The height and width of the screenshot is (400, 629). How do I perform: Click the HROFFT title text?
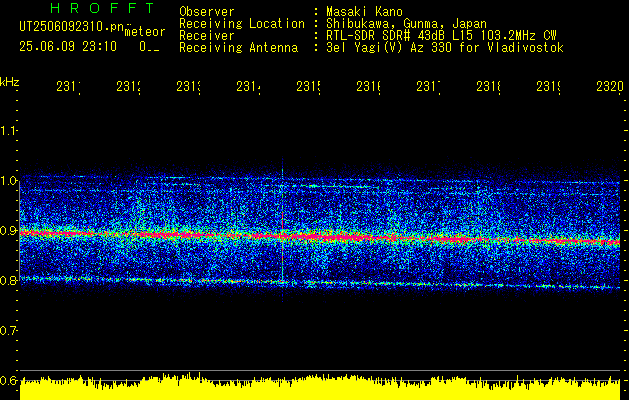click(x=103, y=8)
